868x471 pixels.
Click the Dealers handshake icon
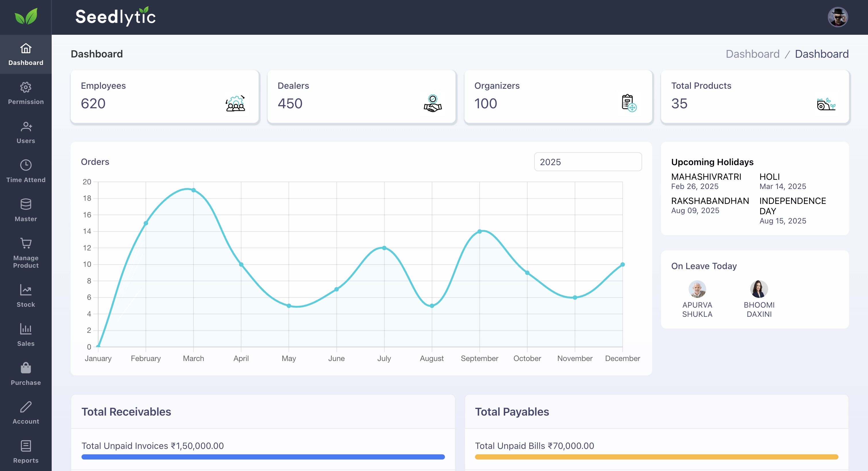point(433,103)
